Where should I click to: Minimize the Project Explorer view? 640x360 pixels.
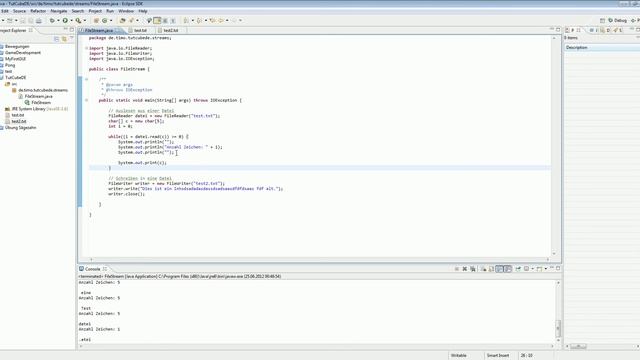65,30
